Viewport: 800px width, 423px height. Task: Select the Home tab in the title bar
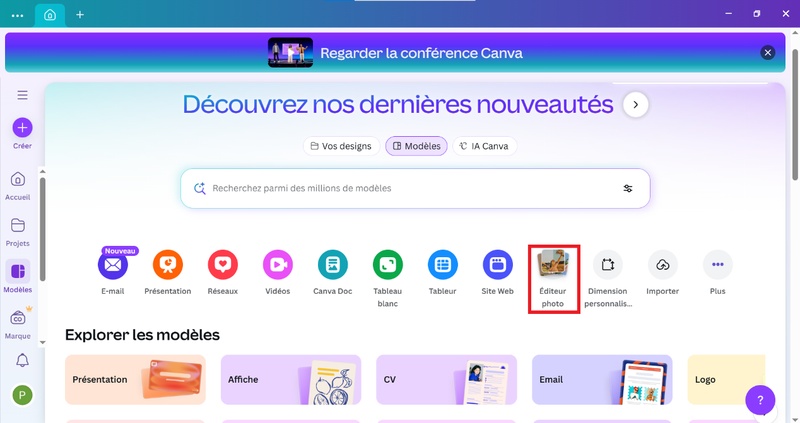pos(50,15)
